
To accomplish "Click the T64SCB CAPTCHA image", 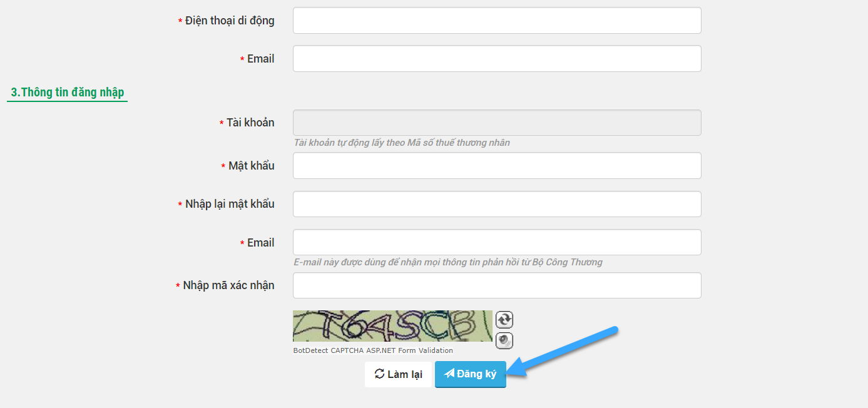I will pos(393,326).
